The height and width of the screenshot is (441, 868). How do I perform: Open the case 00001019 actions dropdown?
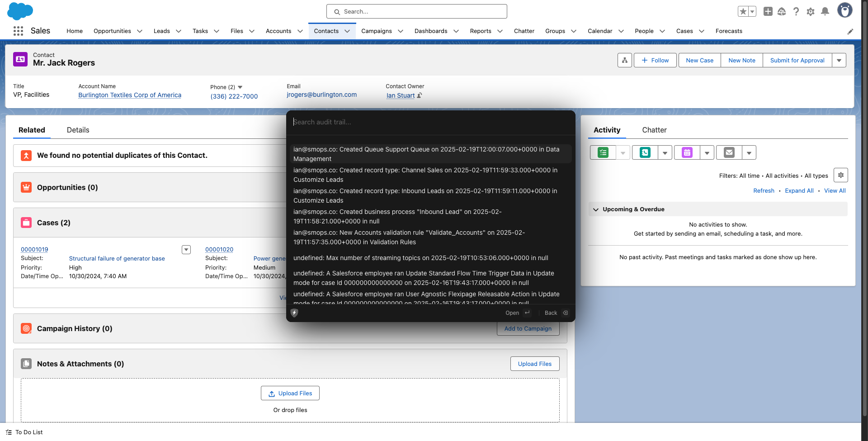coord(186,250)
